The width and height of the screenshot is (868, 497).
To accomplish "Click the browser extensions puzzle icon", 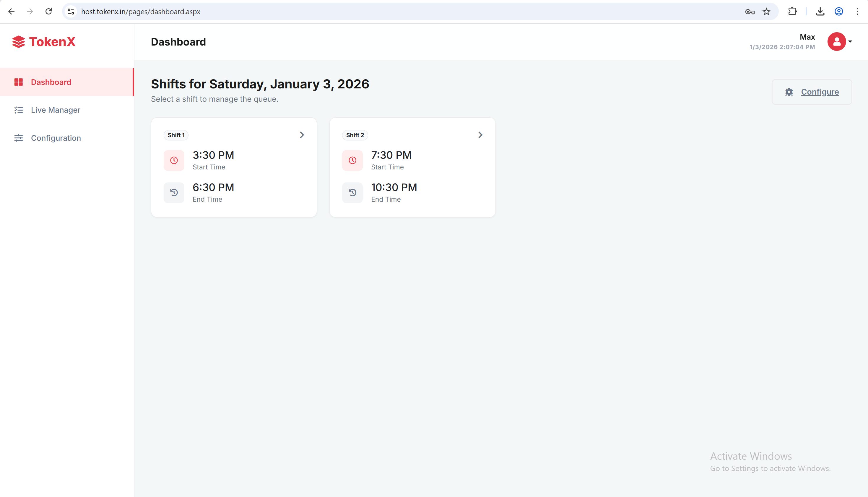I will [x=792, y=11].
